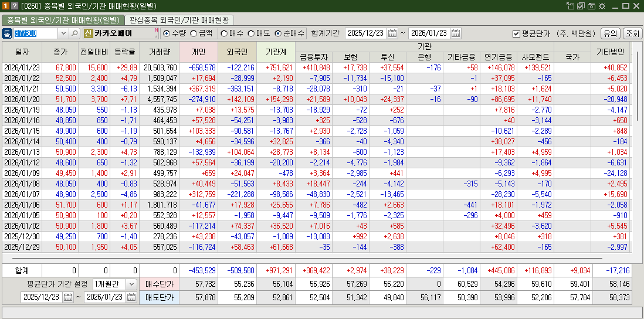644x319 pixels.
Task: Click the toolbar end date field 2026/01/23
Action: click(430, 33)
